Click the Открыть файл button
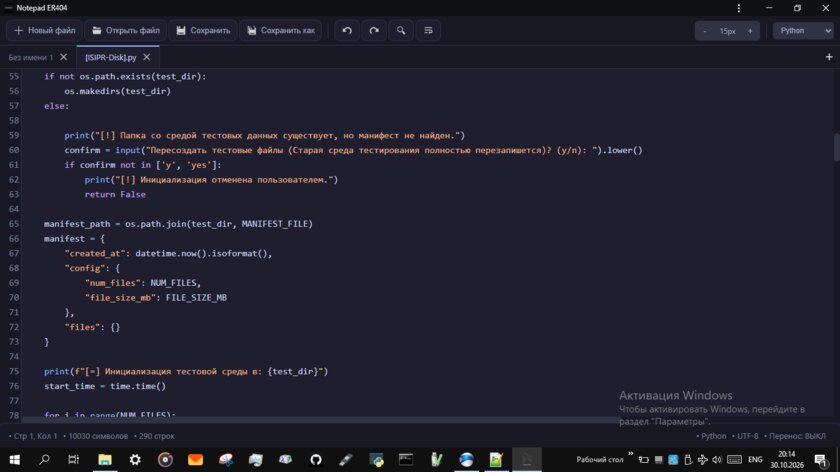This screenshot has width=840, height=472. pos(125,31)
